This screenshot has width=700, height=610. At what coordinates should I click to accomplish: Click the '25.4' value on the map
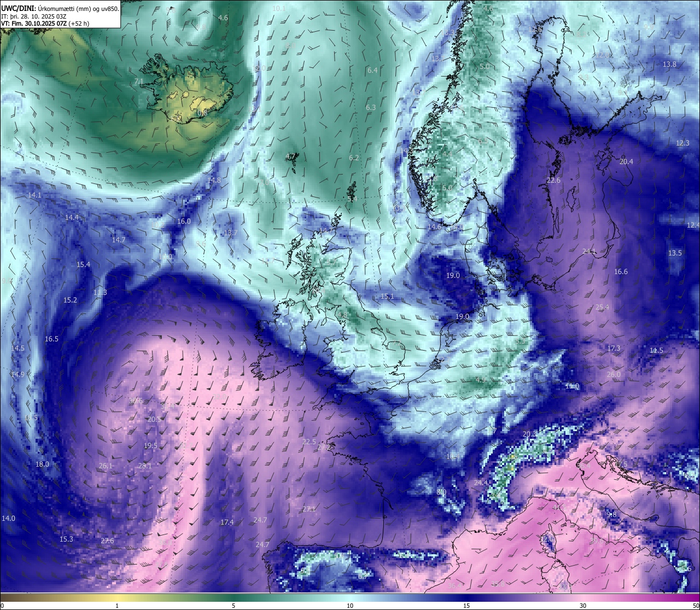[x=602, y=307]
